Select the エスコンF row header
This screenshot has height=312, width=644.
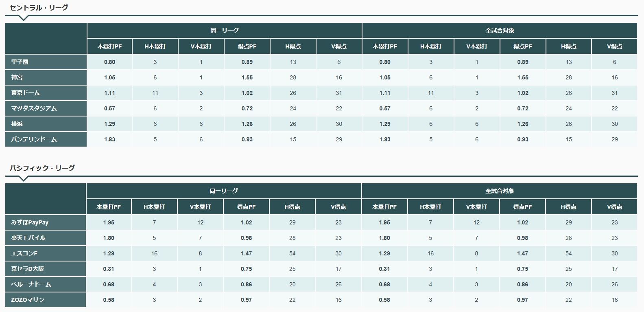46,253
